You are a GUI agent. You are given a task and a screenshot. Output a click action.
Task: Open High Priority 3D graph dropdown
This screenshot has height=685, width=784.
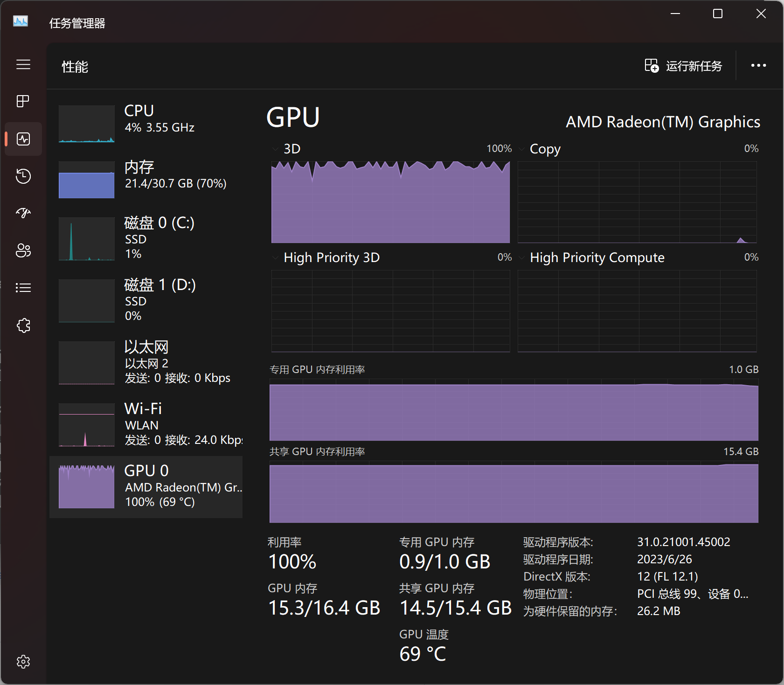[275, 258]
